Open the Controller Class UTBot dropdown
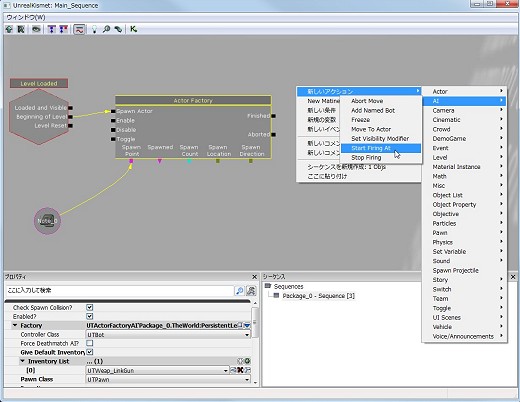This screenshot has width=520, height=402. [168, 334]
